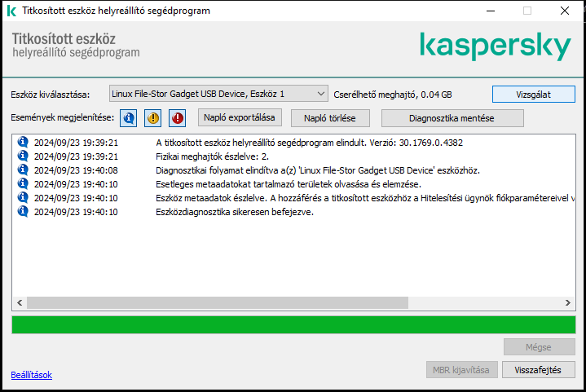Click 'Cserélhető meghajtó, 0.04 GB' text

[x=393, y=95]
